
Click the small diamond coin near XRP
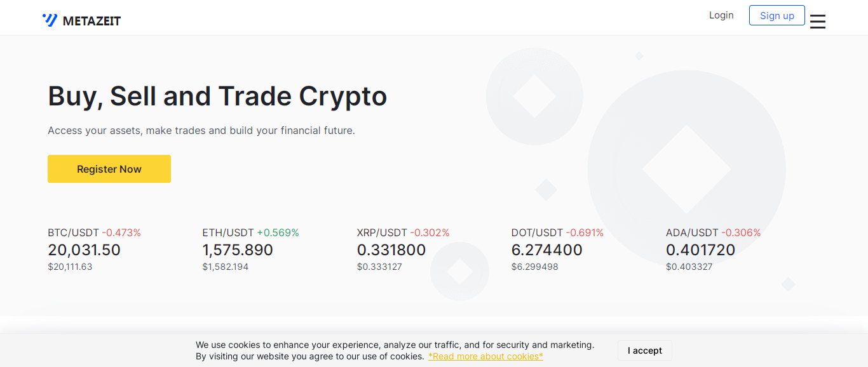[x=459, y=272]
